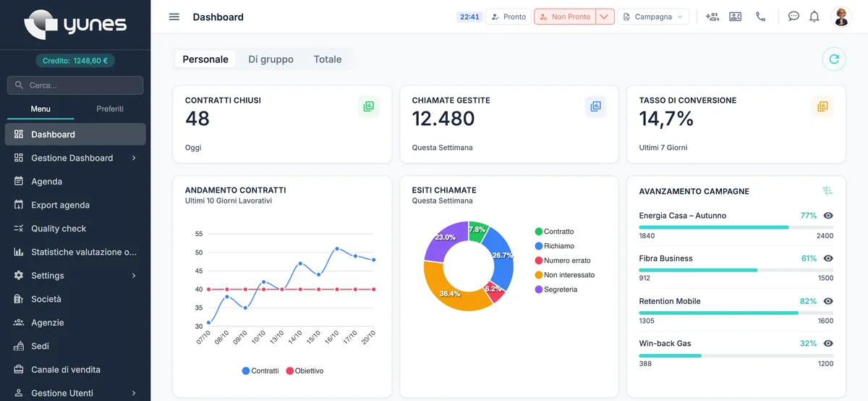Viewport: 868px width, 401px height.
Task: Click the Tasso di Conversione card icon
Action: click(822, 106)
